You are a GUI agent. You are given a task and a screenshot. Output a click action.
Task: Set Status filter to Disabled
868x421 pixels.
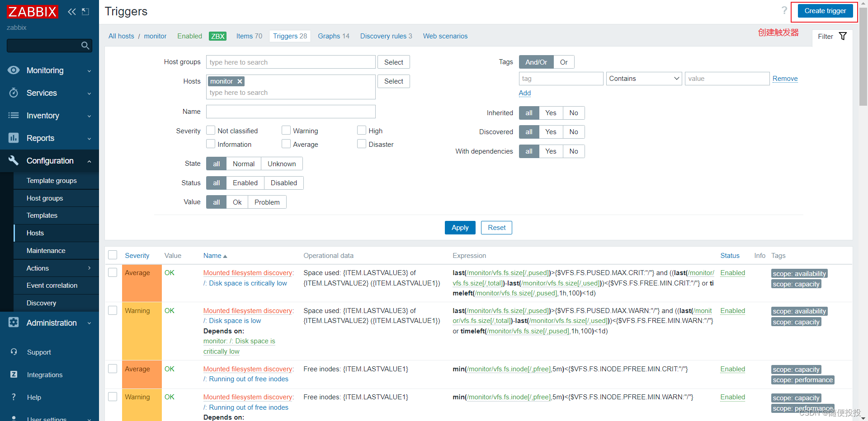(284, 183)
